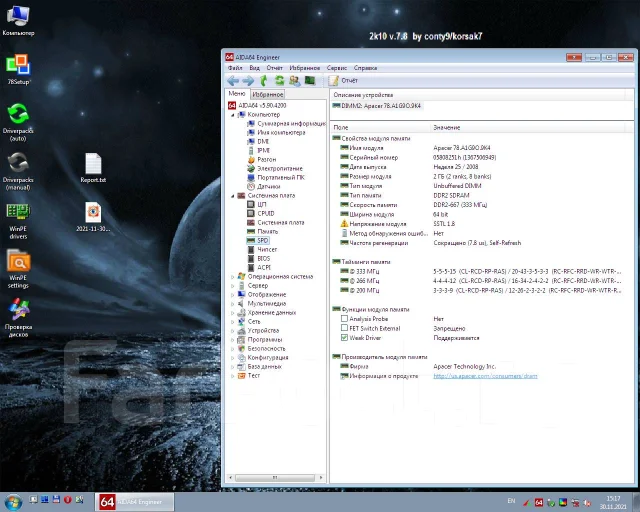Open the Отчет menu in menu bar
Screen dimensions: 640x512
tap(274, 68)
